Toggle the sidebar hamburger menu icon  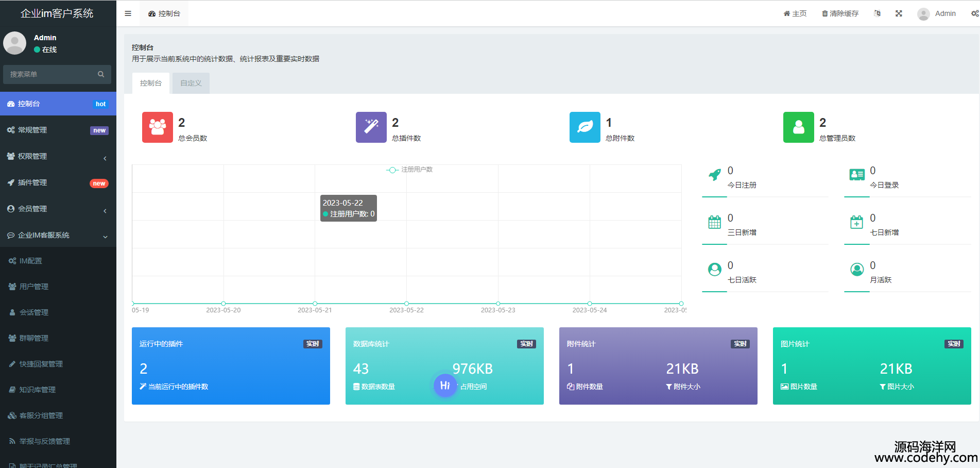128,13
